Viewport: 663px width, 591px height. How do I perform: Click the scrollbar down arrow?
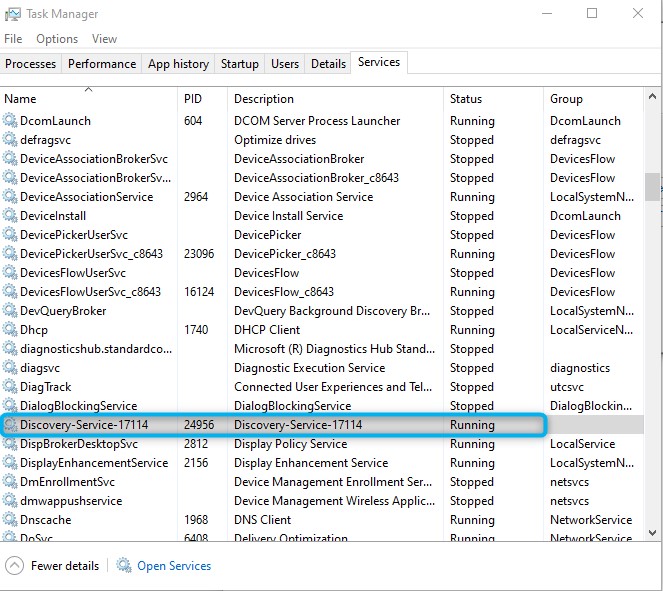[x=652, y=533]
